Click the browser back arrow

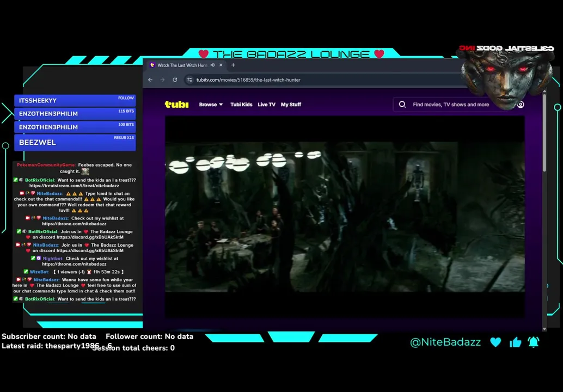[x=150, y=79]
